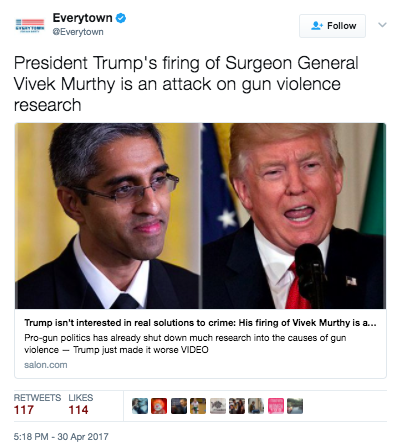Image resolution: width=405 pixels, height=445 pixels.
Task: Open the article image preview
Action: pos(200,216)
